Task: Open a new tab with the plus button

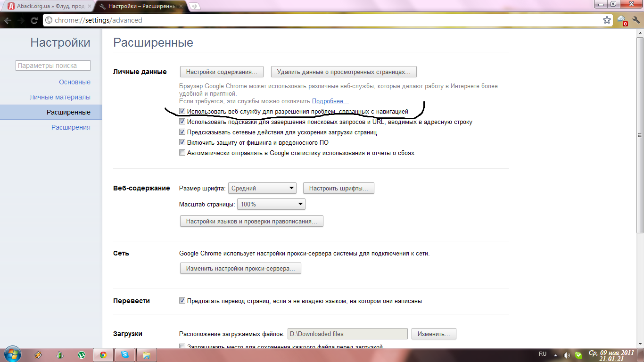Action: tap(195, 6)
